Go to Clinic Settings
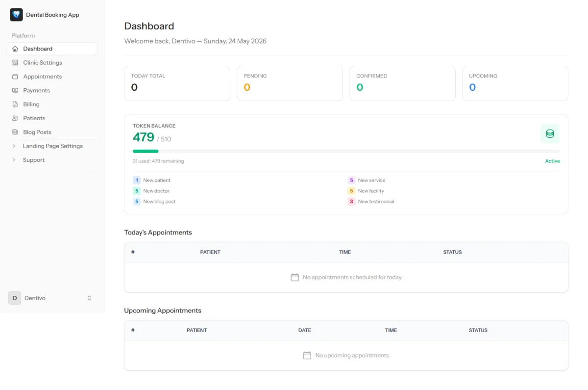This screenshot has height=390, width=588. tap(52, 63)
